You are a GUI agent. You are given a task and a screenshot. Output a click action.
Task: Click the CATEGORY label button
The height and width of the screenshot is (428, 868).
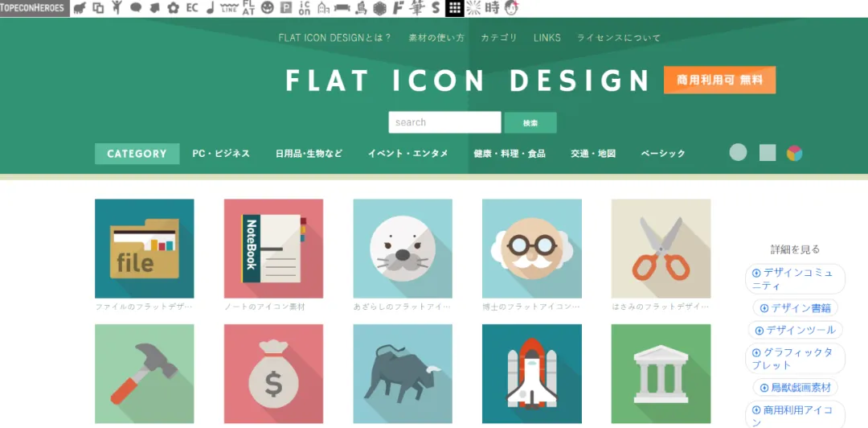pyautogui.click(x=137, y=154)
